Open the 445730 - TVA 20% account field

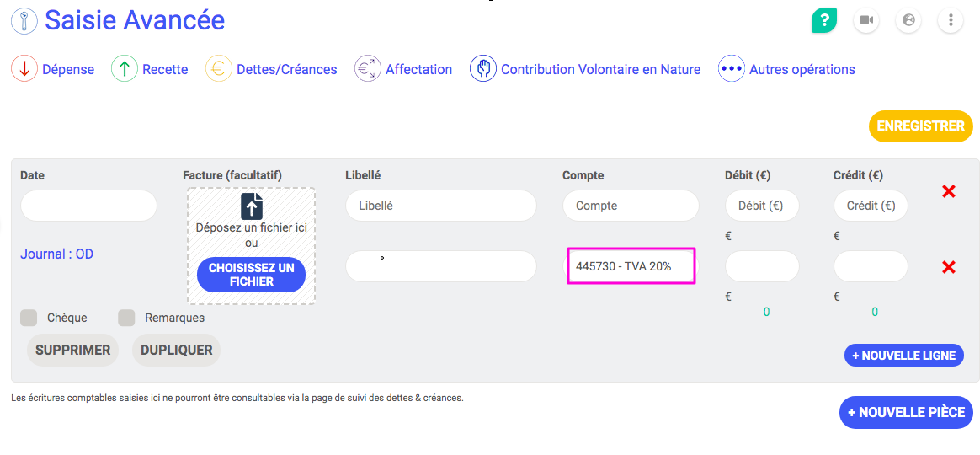(631, 266)
